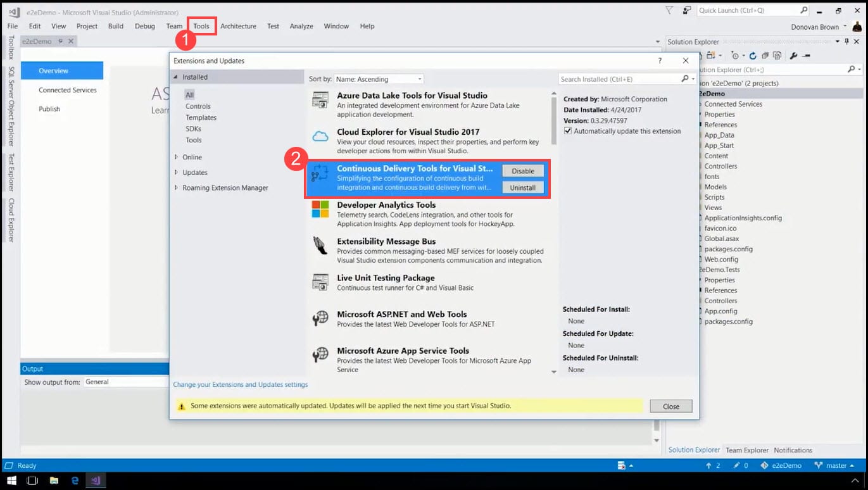Select the Cloud Explorer extension cloud icon
868x490 pixels.
point(320,137)
